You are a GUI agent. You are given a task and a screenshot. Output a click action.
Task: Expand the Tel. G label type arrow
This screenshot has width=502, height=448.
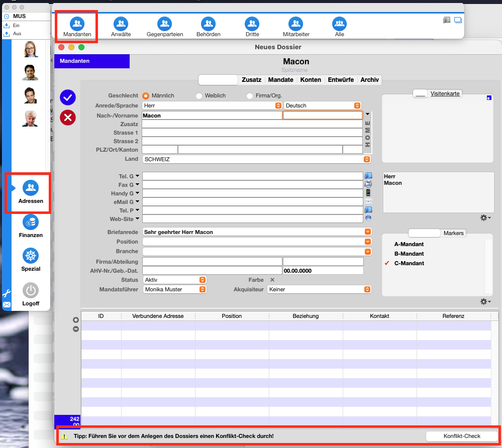(x=137, y=176)
